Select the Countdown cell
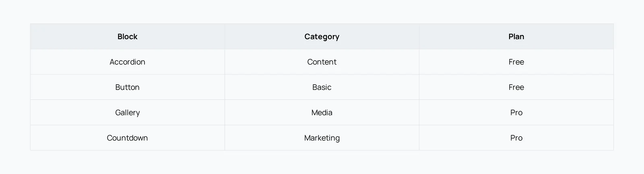This screenshot has width=644, height=174. click(x=128, y=138)
